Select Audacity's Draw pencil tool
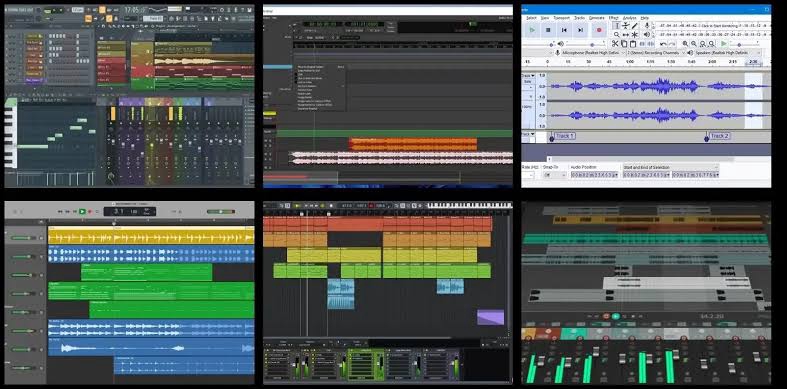Image resolution: width=787 pixels, height=389 pixels. pos(634,26)
